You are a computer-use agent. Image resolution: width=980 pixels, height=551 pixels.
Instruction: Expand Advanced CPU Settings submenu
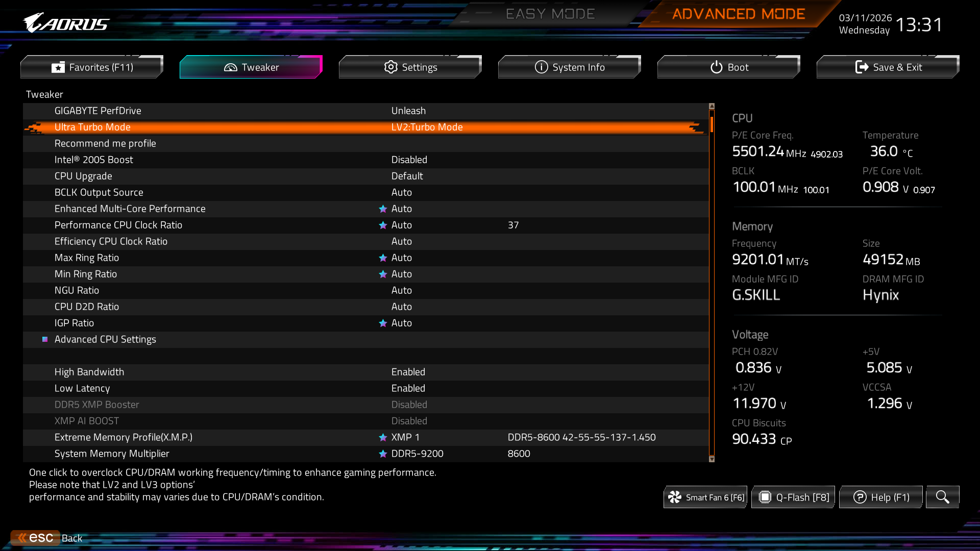pos(105,340)
